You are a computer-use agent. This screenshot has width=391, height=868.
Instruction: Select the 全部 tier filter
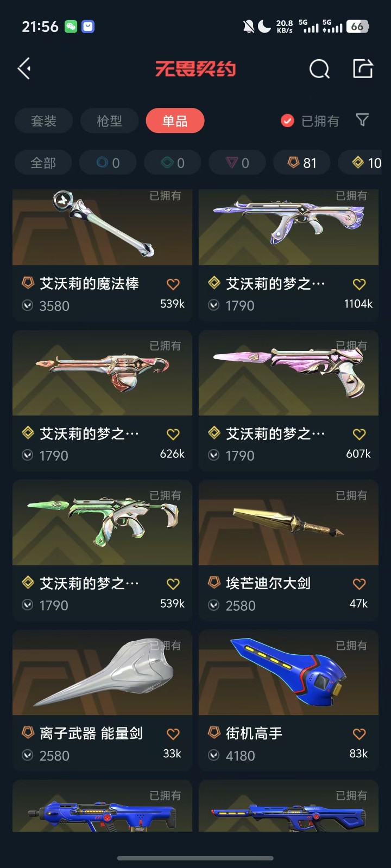point(43,163)
